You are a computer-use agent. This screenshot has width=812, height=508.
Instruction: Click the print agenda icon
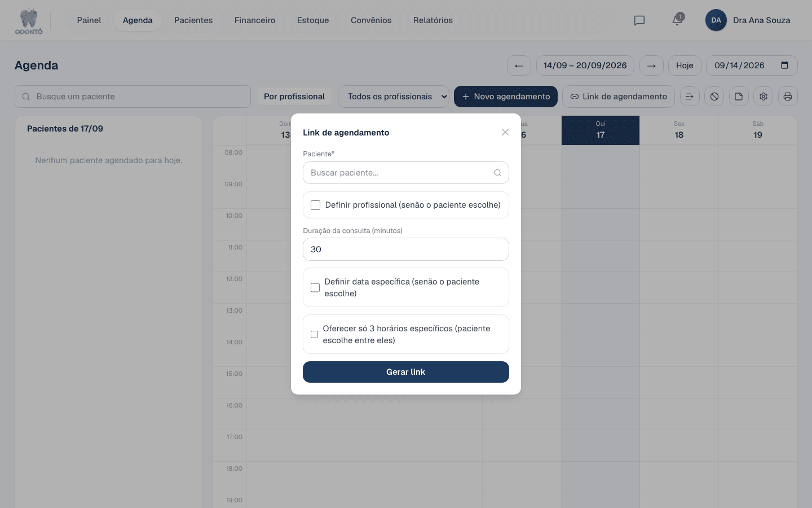click(x=788, y=97)
